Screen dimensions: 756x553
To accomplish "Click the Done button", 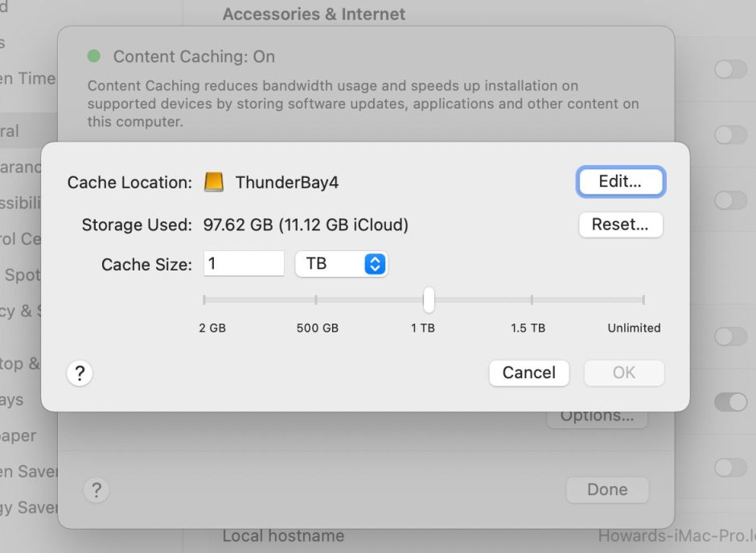I will pyautogui.click(x=607, y=489).
